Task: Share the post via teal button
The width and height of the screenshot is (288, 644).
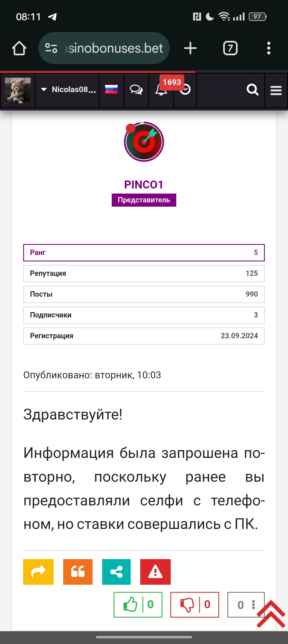Action: 116,572
